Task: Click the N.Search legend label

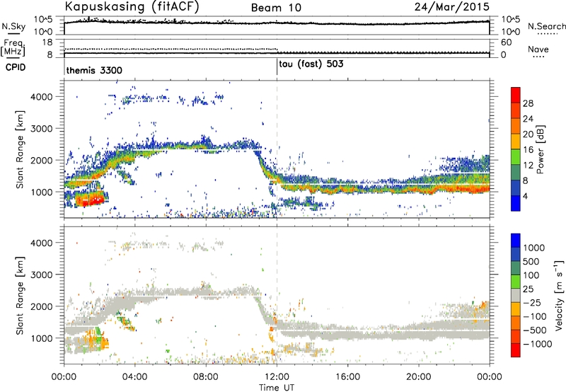Action: tap(546, 26)
